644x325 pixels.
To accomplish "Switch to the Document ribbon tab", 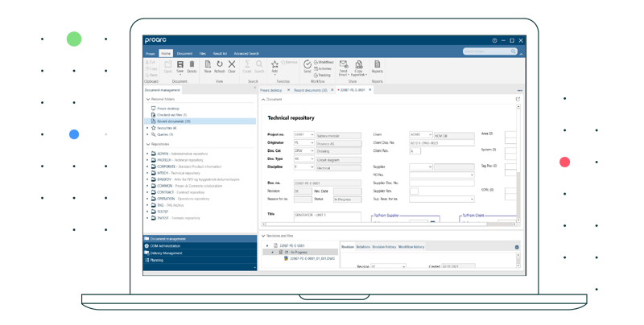I will 184,53.
